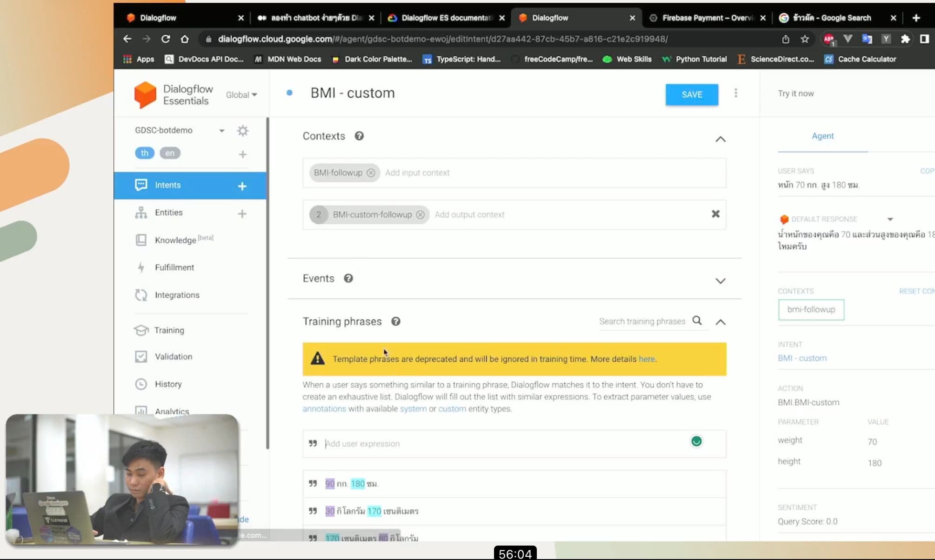
Task: Click the browser reload icon
Action: click(165, 39)
